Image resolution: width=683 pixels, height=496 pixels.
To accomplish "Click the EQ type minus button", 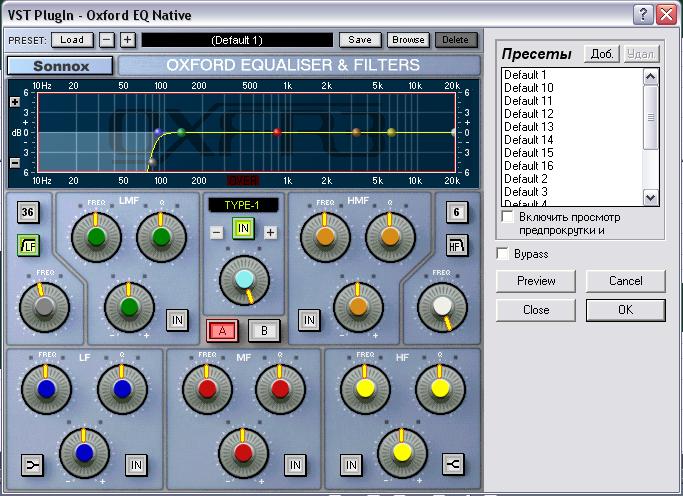I will [216, 233].
